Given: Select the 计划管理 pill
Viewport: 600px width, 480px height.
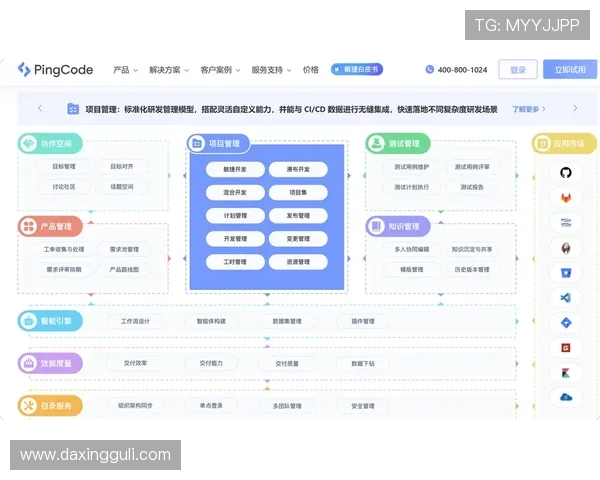Looking at the screenshot, I should coord(235,216).
